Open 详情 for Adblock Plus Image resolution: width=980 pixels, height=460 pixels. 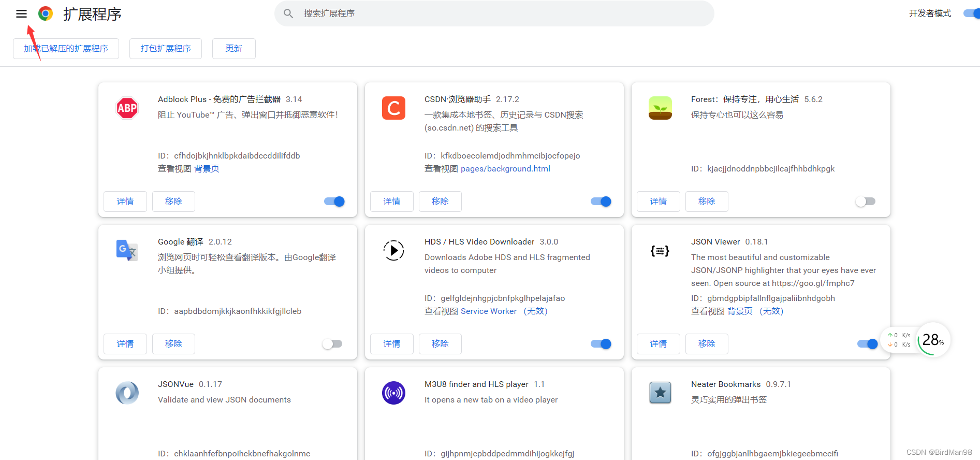[x=125, y=202]
